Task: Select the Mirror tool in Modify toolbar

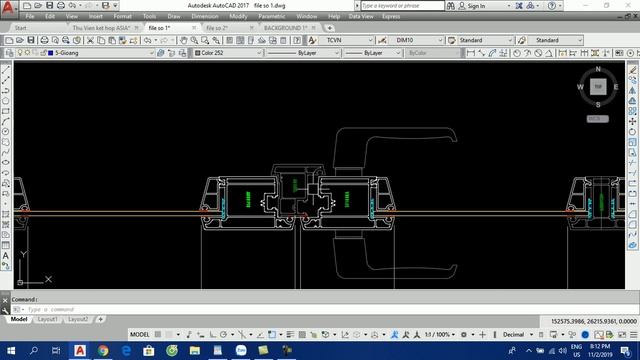Action: pyautogui.click(x=633, y=91)
